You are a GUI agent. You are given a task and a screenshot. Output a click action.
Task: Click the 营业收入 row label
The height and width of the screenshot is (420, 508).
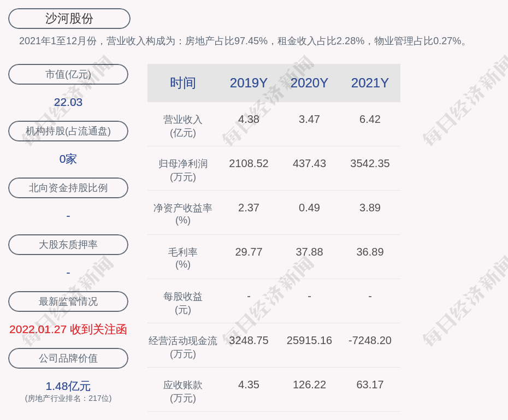183,126
